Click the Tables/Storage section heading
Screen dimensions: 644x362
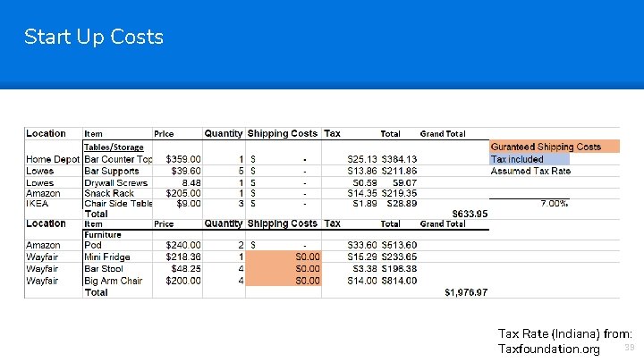click(114, 147)
